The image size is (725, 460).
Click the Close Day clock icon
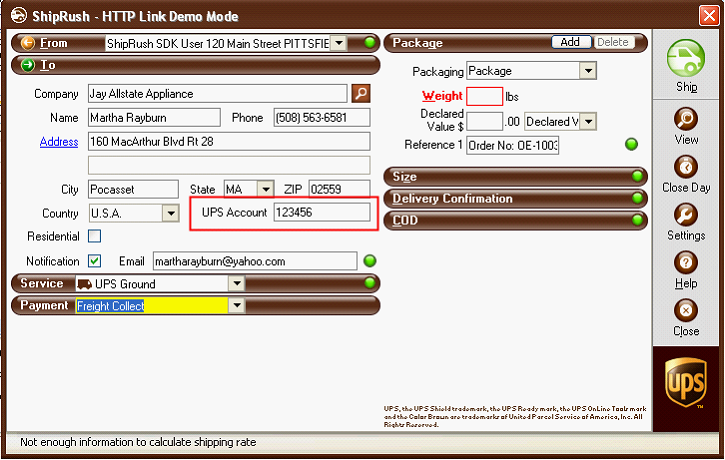click(x=686, y=167)
